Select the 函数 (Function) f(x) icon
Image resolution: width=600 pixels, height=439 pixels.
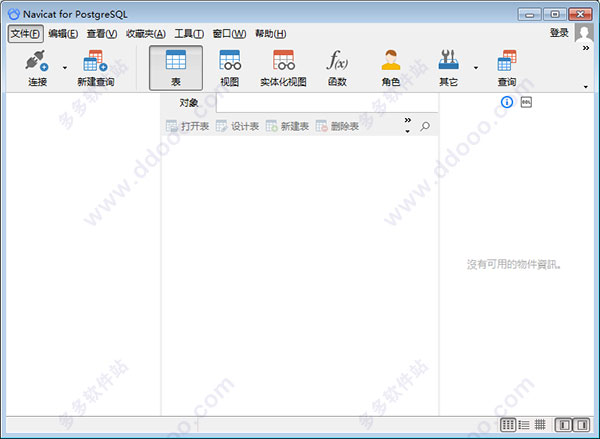[337, 60]
